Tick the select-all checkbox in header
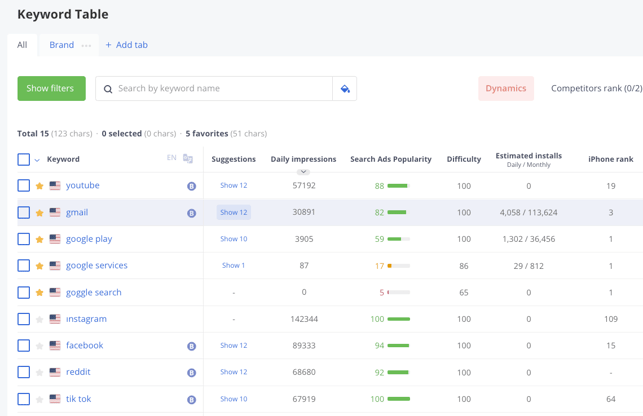 tap(24, 159)
